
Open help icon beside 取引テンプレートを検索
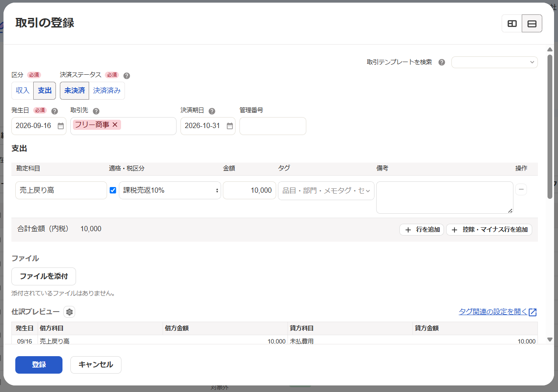pos(442,62)
